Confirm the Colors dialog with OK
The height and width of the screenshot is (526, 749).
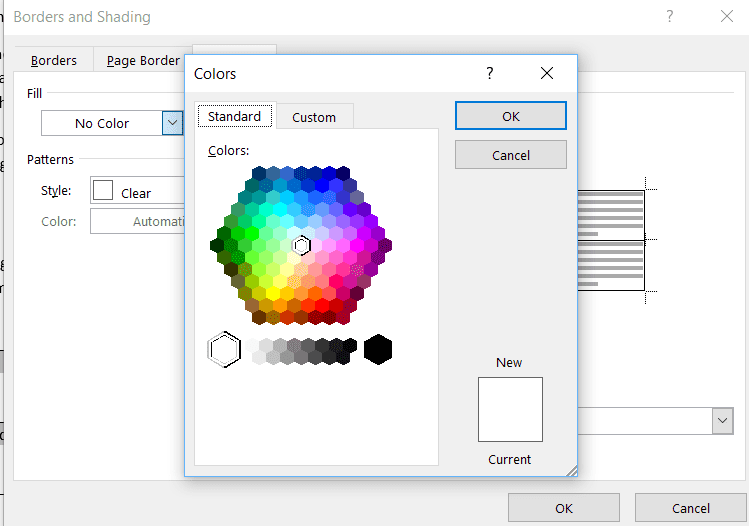(x=511, y=116)
